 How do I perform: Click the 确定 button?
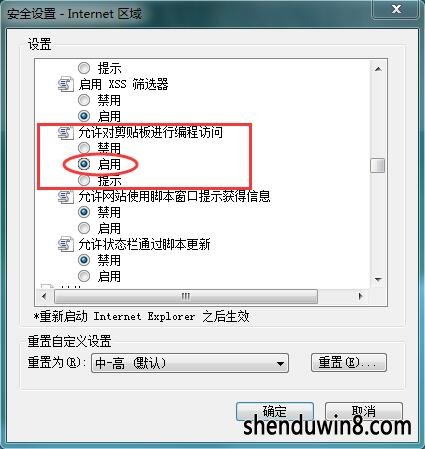click(x=275, y=412)
